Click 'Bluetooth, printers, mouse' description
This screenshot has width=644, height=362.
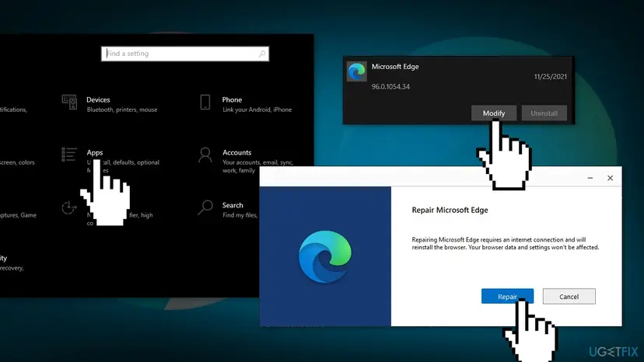122,110
